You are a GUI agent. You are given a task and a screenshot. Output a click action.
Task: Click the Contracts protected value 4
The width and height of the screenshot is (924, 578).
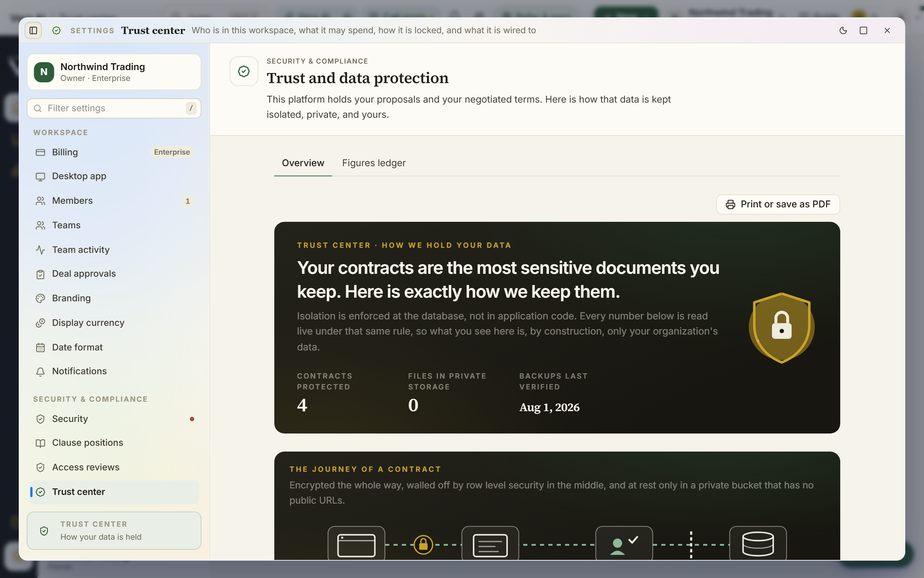(x=302, y=405)
